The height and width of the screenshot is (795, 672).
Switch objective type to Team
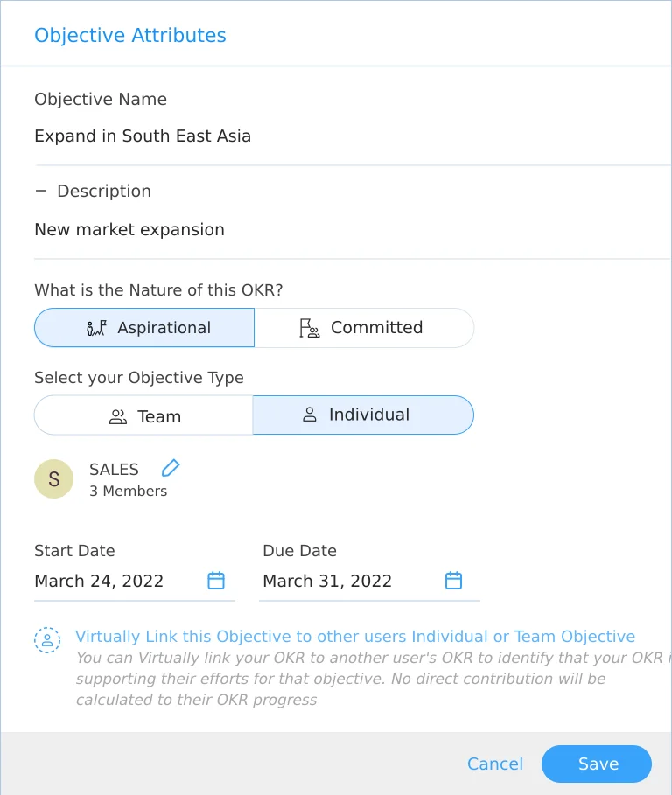[x=143, y=415]
